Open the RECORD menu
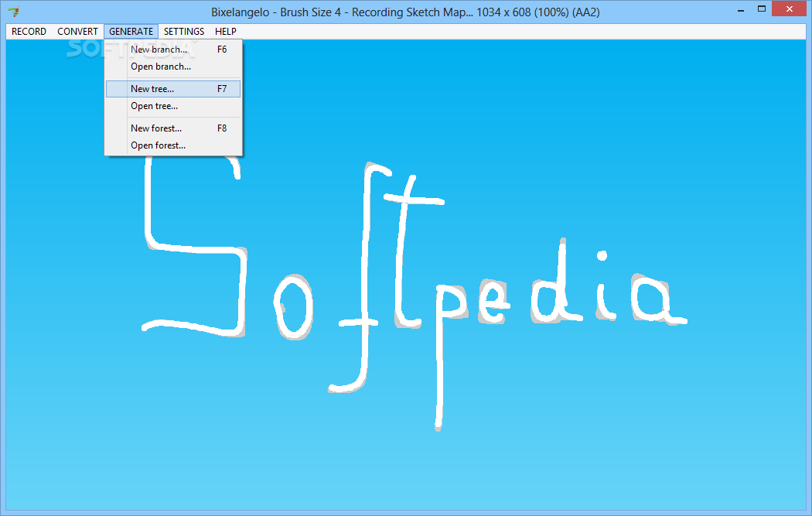 (29, 32)
